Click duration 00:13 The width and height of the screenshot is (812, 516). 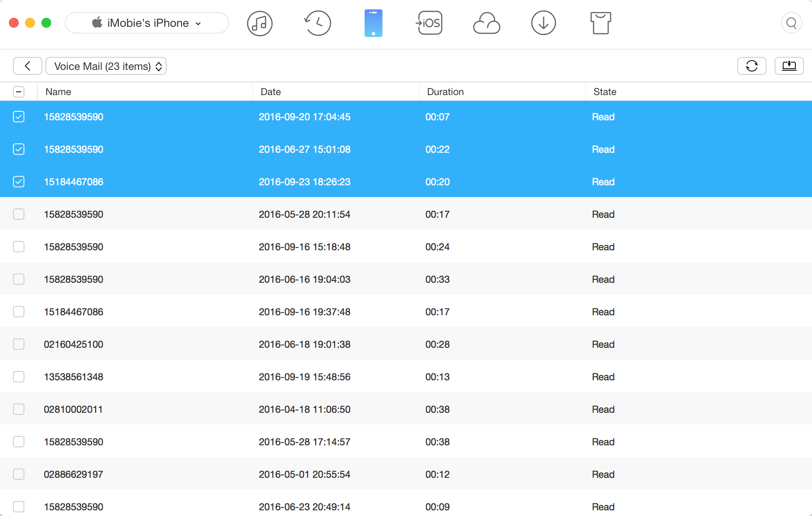pos(437,377)
